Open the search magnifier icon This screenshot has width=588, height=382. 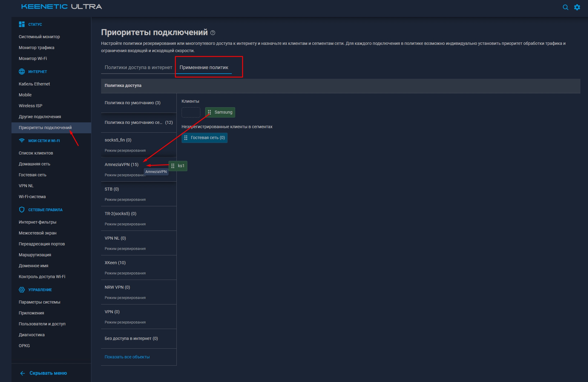(x=566, y=7)
